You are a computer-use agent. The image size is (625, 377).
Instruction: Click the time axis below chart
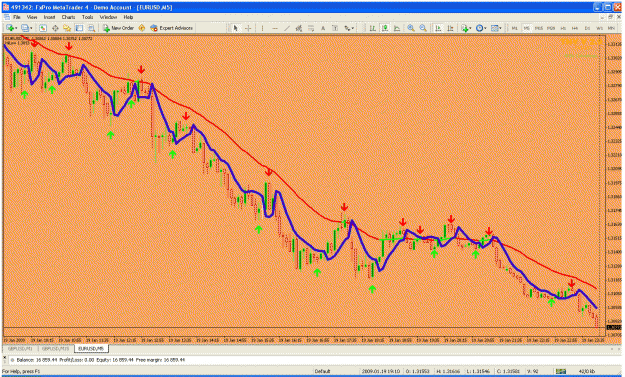305,340
